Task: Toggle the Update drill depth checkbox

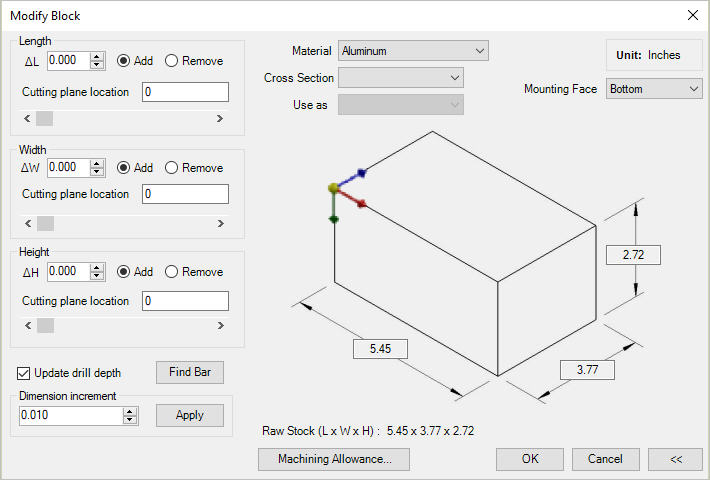Action: tap(24, 373)
